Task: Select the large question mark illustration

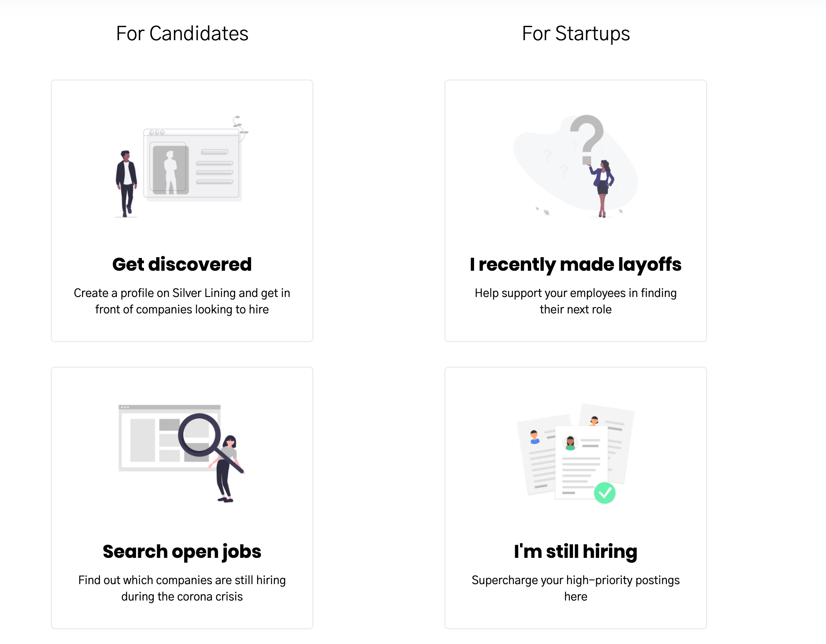Action: (x=586, y=139)
